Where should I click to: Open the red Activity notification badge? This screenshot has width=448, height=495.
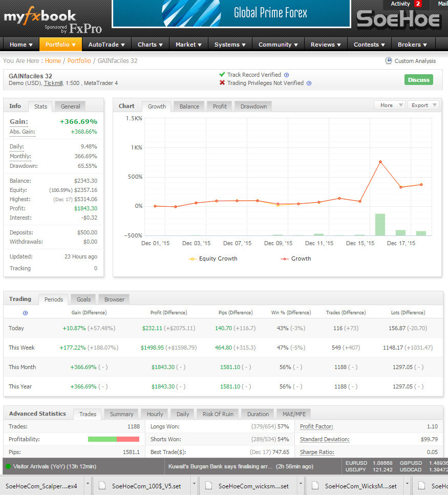418,4
